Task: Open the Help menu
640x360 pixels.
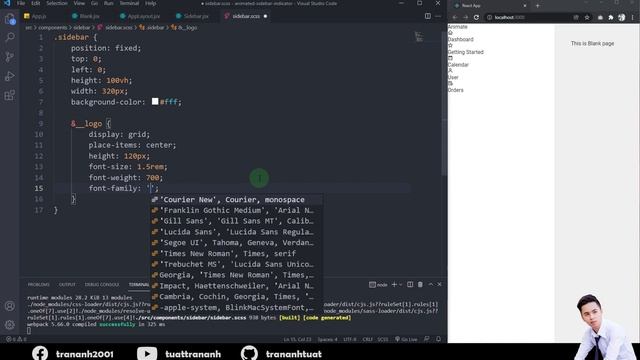Action: point(151,3)
